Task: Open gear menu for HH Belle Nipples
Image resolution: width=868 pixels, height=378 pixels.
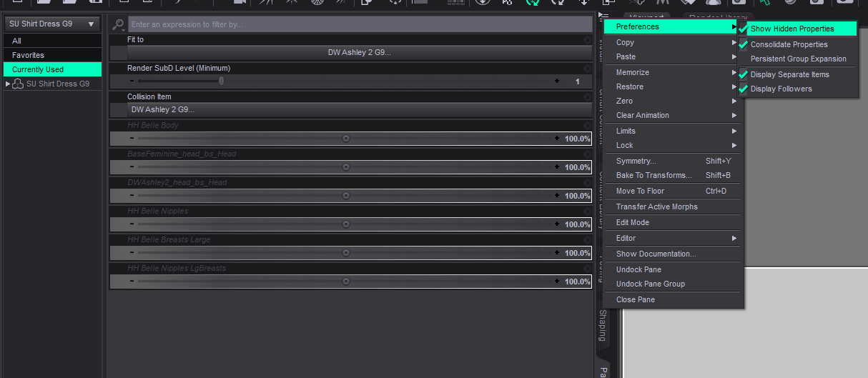Action: coord(588,212)
